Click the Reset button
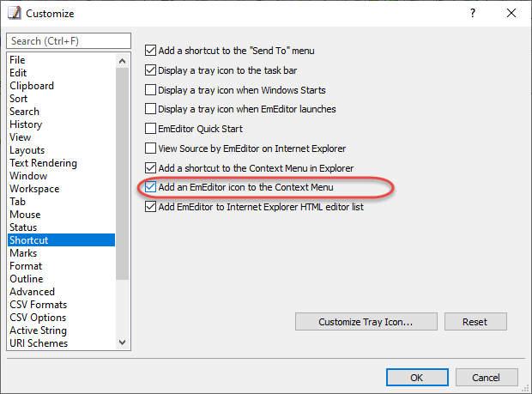532x394 pixels. click(x=475, y=321)
